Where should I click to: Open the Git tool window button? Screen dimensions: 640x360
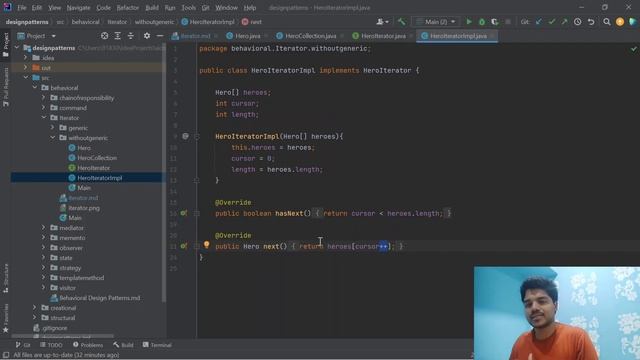[x=23, y=345]
